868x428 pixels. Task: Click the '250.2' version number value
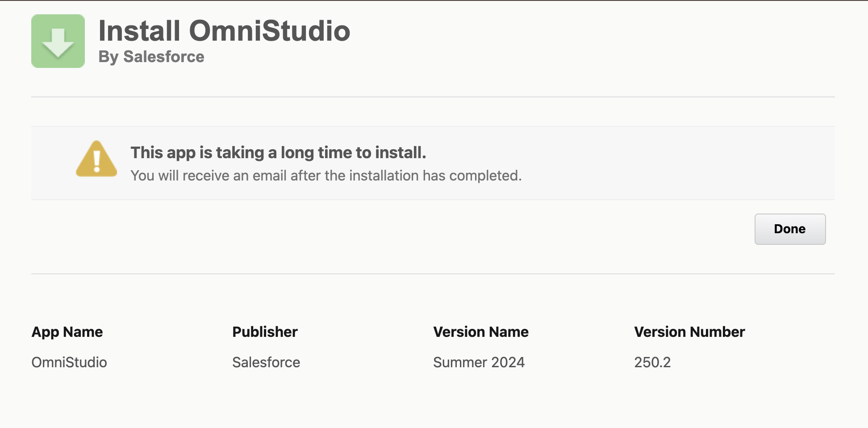652,362
